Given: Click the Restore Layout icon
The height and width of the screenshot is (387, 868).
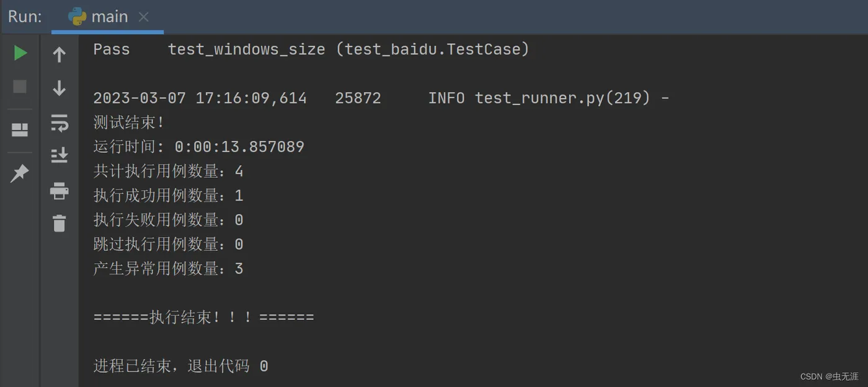Looking at the screenshot, I should tap(20, 130).
